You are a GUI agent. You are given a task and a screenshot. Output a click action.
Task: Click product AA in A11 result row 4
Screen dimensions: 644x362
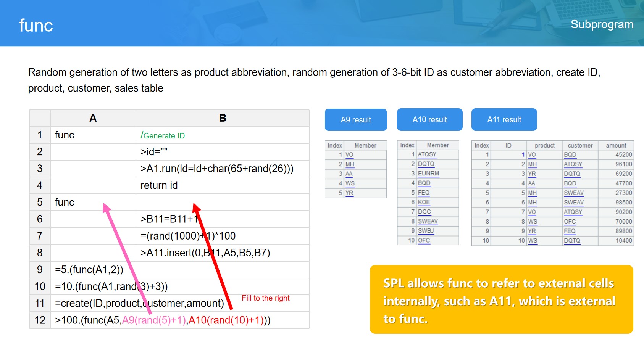[531, 183]
